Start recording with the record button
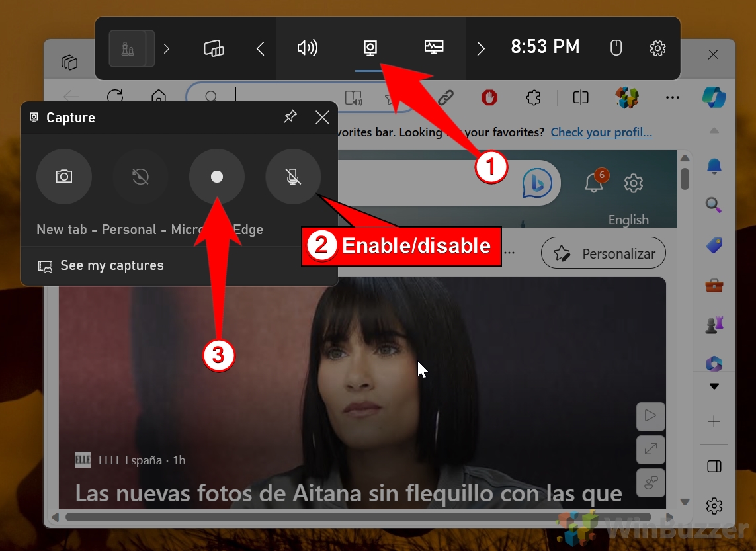The width and height of the screenshot is (756, 551). (216, 177)
